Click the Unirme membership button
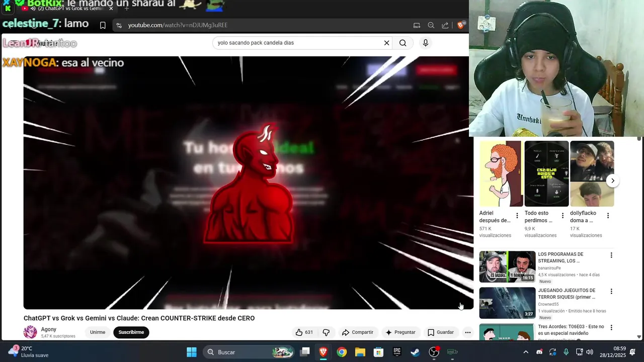The image size is (644, 362). pos(98,332)
